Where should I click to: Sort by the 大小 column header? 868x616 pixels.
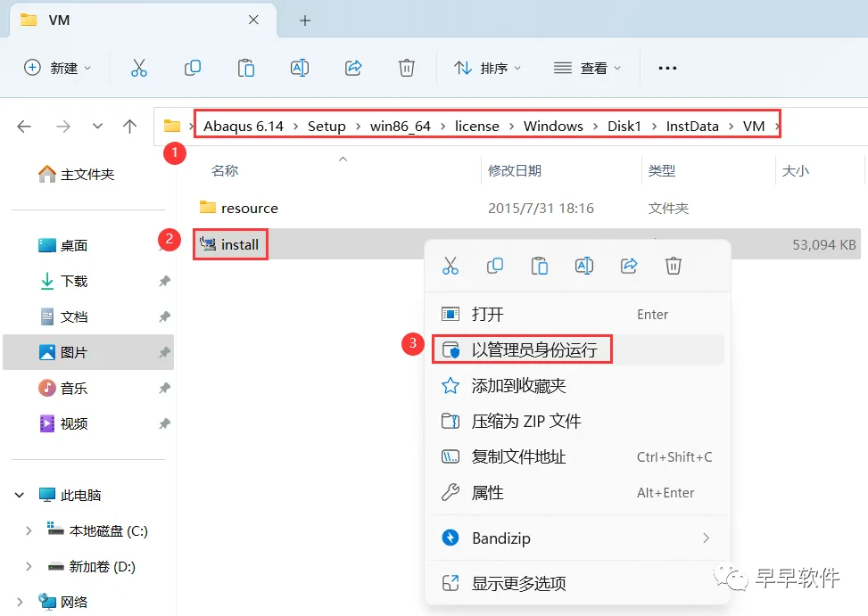[x=796, y=171]
